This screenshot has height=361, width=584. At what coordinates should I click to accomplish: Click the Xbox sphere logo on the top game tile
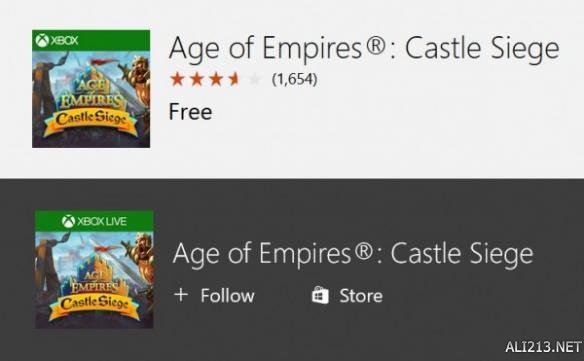pos(42,40)
